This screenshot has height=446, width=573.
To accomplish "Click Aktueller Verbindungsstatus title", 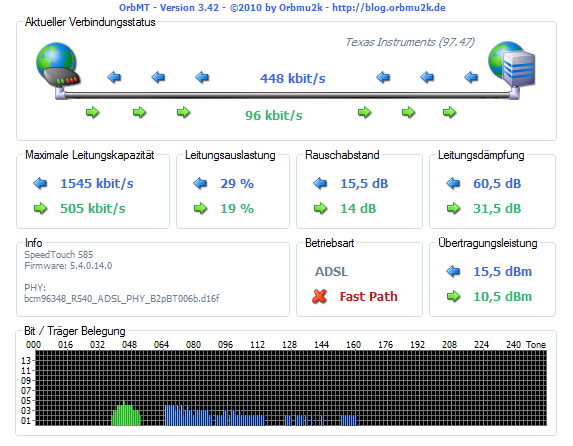I will click(x=90, y=22).
